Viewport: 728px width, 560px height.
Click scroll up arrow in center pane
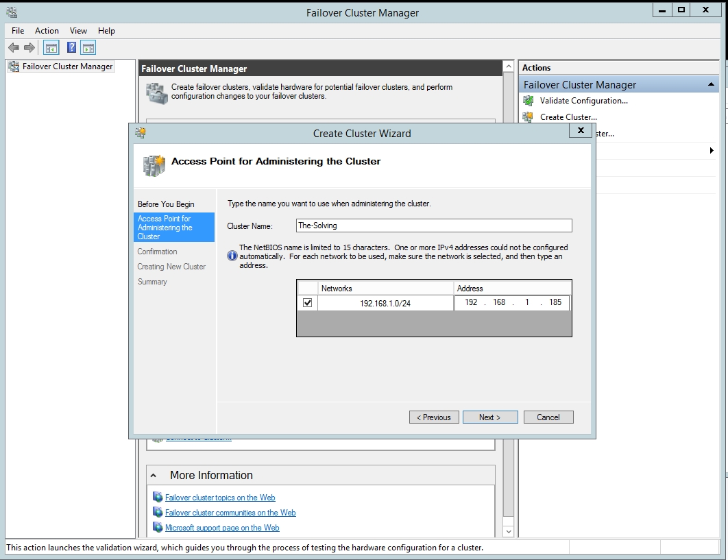point(509,66)
